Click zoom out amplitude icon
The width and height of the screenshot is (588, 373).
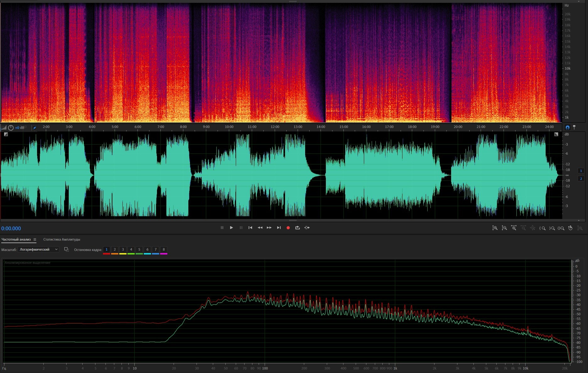pyautogui.click(x=504, y=228)
